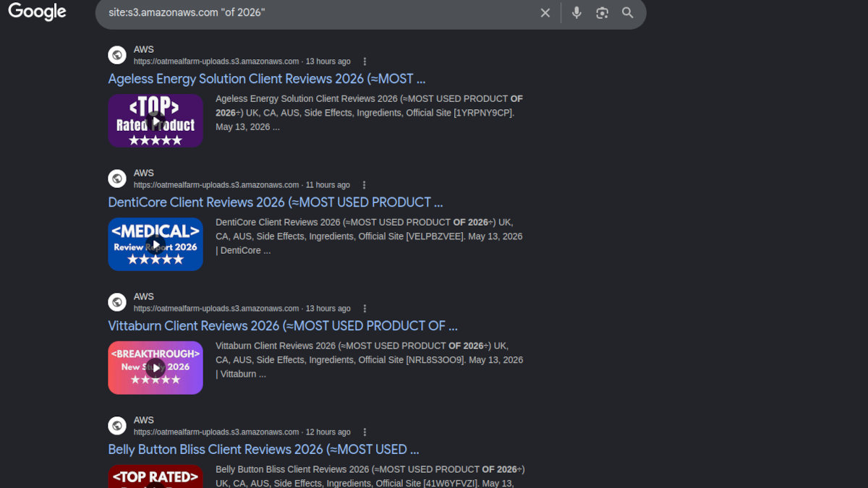Click the globe favicon of the Vittaburn result
Viewport: 868px width, 488px height.
pos(117,302)
